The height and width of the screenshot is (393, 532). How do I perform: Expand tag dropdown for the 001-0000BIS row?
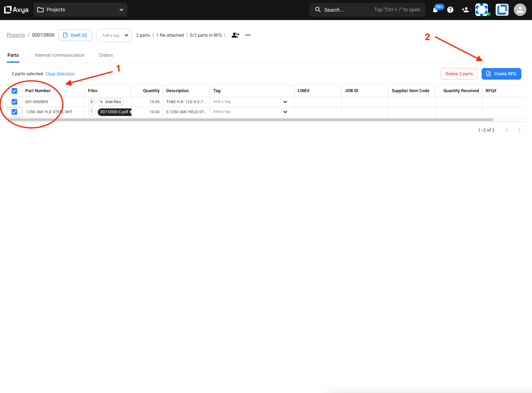pos(285,102)
